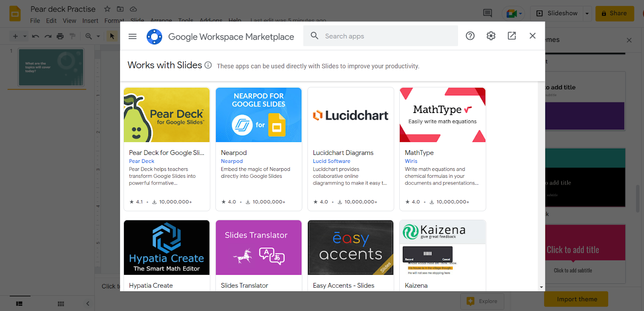Switch to grid view
Screen dimensions: 644x311
(61, 304)
